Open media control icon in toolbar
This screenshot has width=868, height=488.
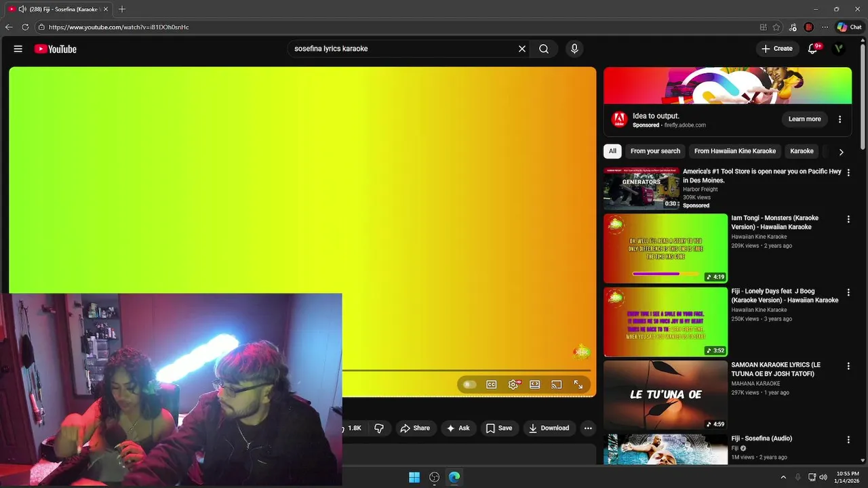tap(793, 27)
